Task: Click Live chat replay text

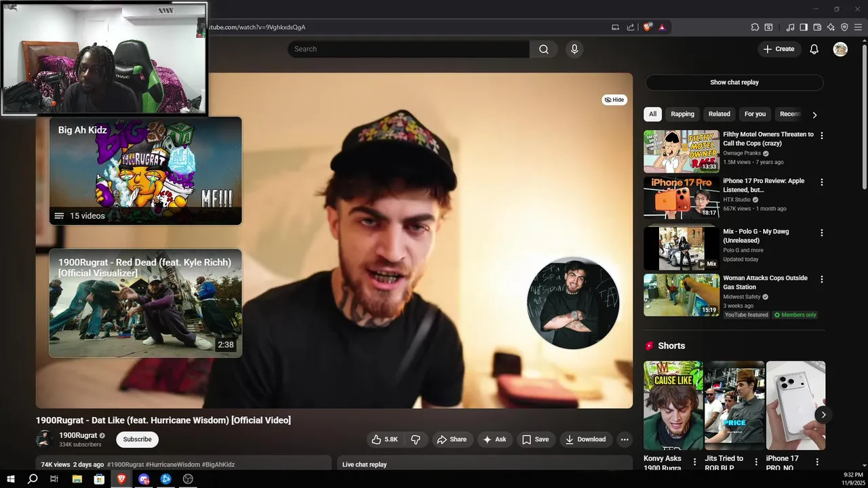Action: [364, 464]
